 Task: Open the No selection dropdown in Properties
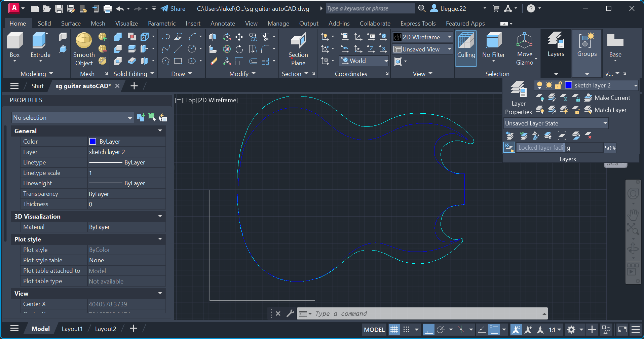(x=73, y=117)
